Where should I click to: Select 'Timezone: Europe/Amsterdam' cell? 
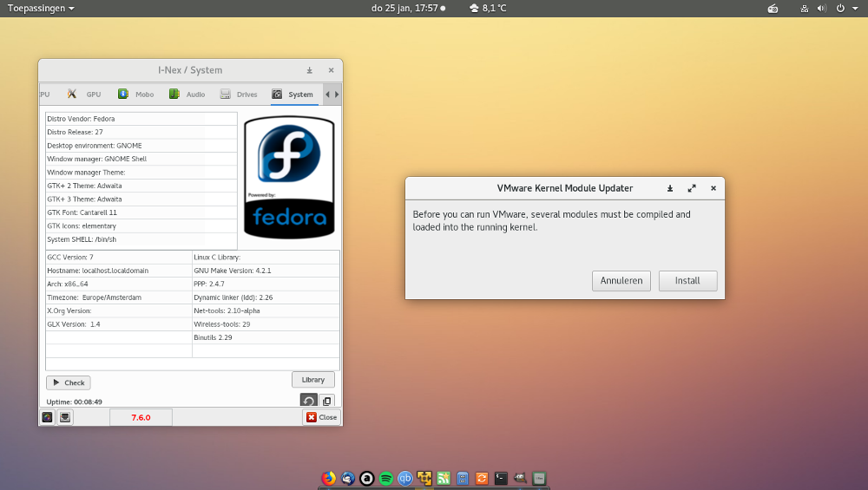click(x=118, y=297)
